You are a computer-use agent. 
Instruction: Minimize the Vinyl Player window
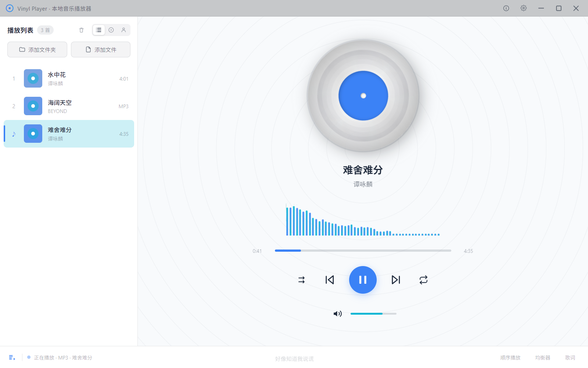[541, 8]
